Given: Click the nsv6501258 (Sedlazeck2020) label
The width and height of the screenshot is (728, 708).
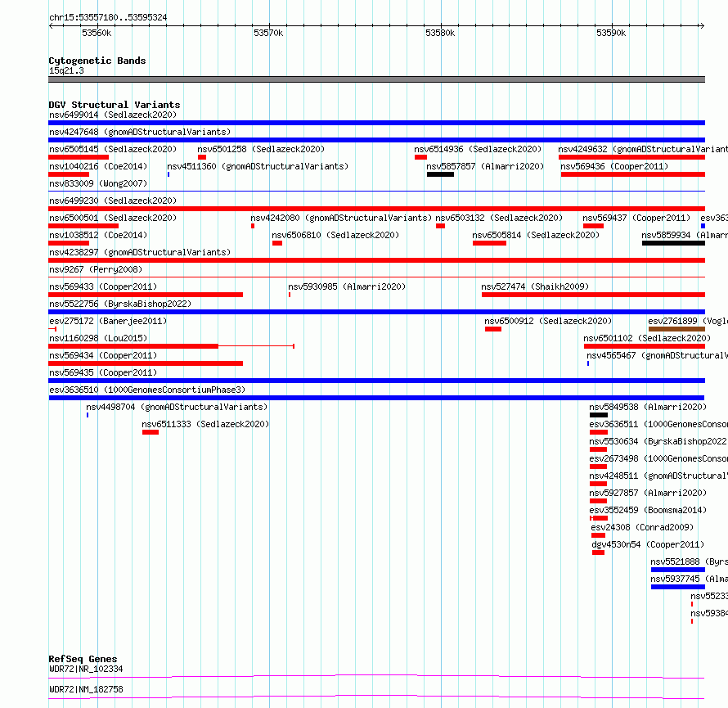Looking at the screenshot, I should pos(261,149).
